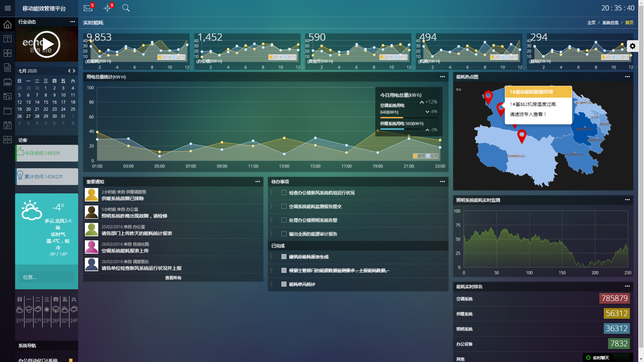644x362 pixels.
Task: Open the search magnifier icon
Action: (x=126, y=8)
